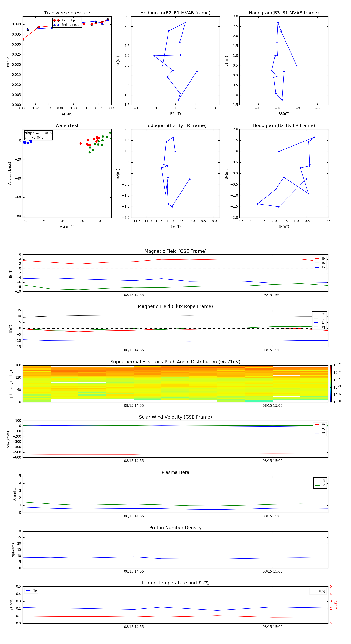Click the 'B3(nT)' x-axis label

284,114
